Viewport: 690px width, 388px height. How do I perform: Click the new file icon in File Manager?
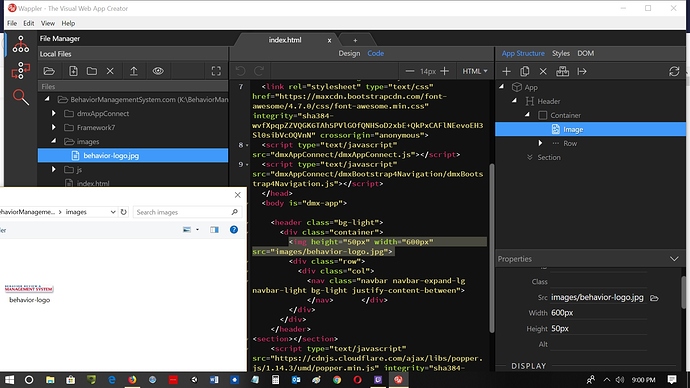tap(73, 71)
